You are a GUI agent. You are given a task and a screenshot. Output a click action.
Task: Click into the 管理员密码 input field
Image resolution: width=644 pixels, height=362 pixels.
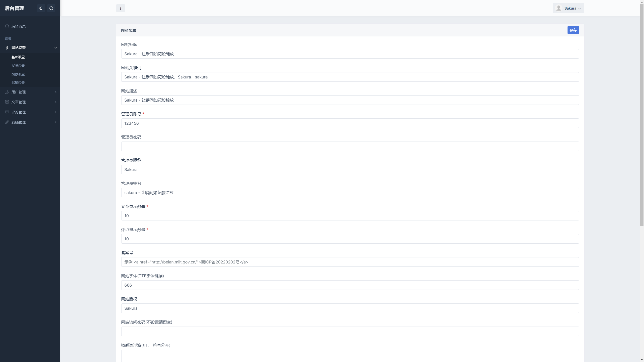point(350,146)
